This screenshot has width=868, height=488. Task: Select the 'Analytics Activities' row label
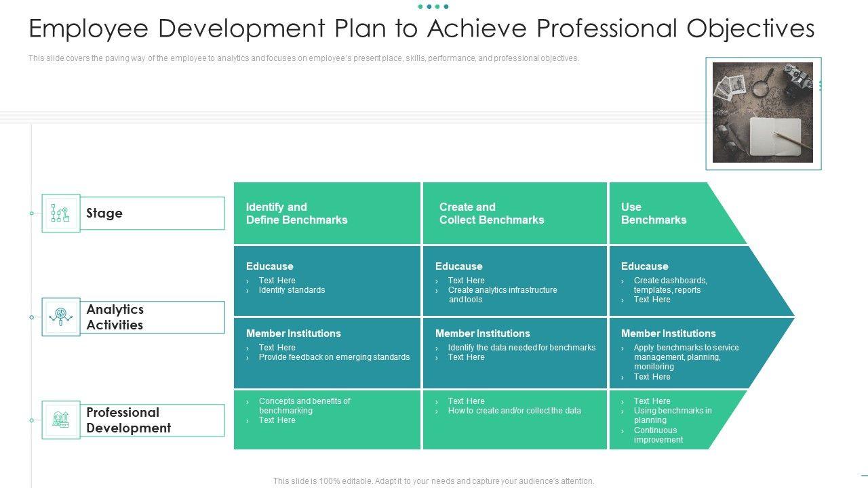pos(115,317)
